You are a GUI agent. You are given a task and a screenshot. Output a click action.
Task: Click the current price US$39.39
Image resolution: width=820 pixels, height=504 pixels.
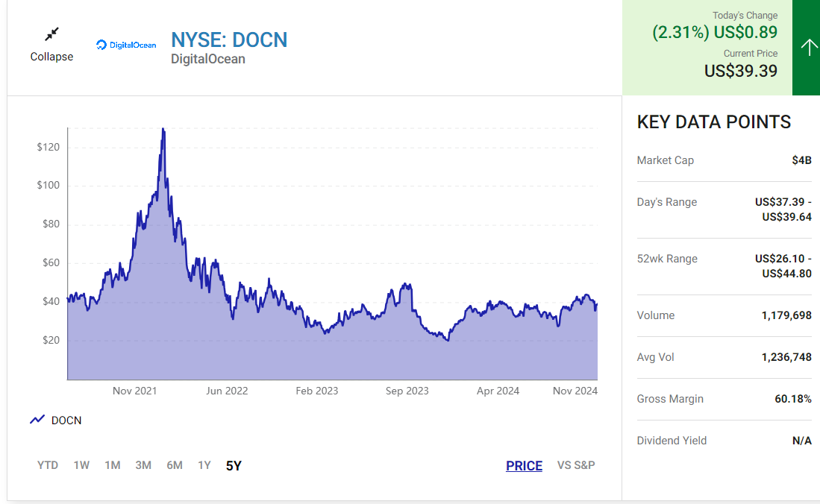click(740, 71)
